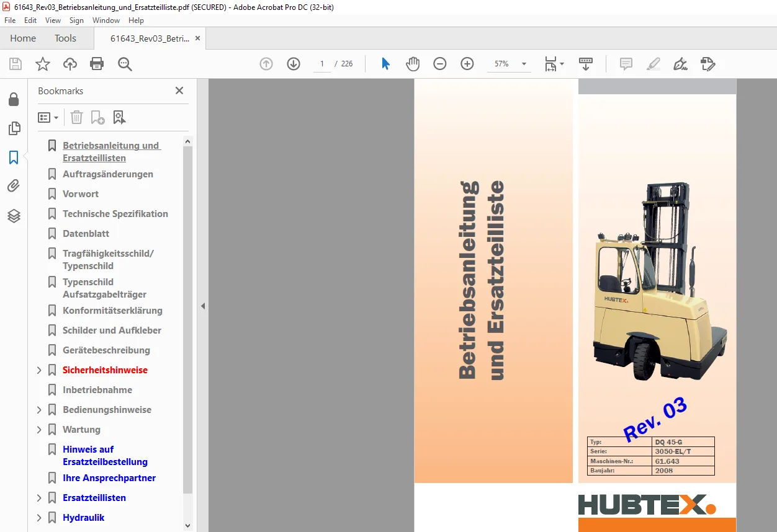Viewport: 777px width, 532px height.
Task: Select Schilder und Aufkleber bookmark
Action: pyautogui.click(x=112, y=330)
